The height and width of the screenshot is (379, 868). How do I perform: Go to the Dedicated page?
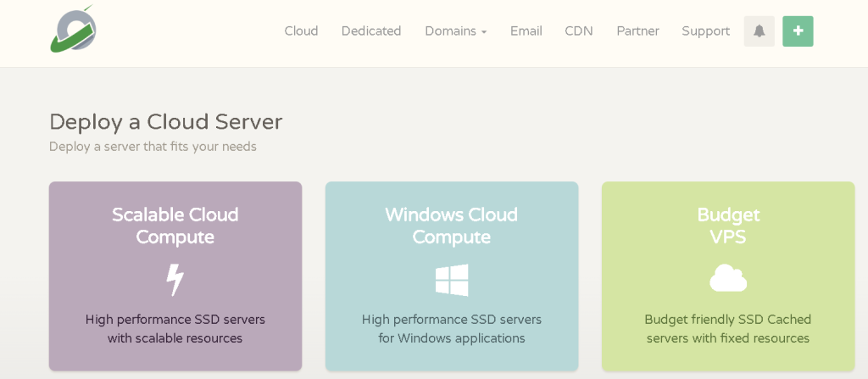coord(370,31)
